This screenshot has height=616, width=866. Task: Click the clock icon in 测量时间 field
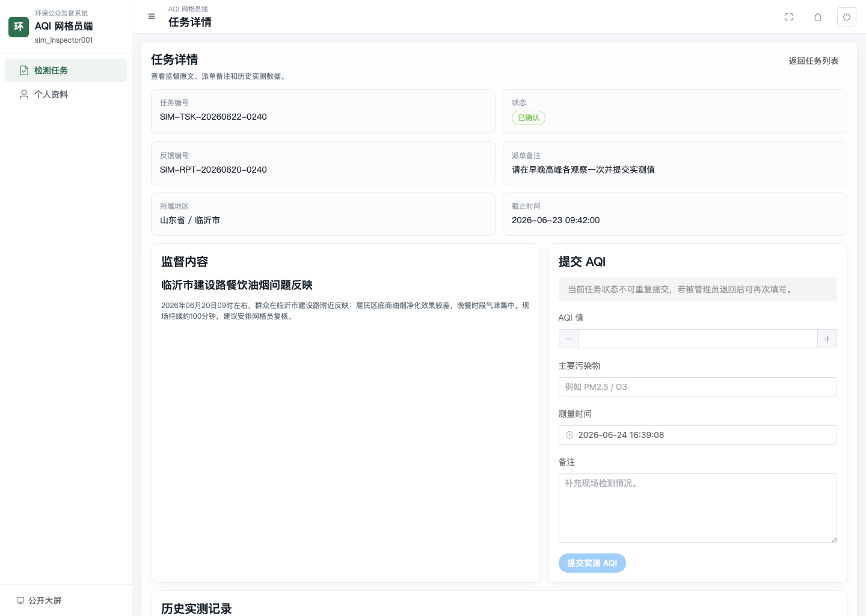pyautogui.click(x=570, y=435)
